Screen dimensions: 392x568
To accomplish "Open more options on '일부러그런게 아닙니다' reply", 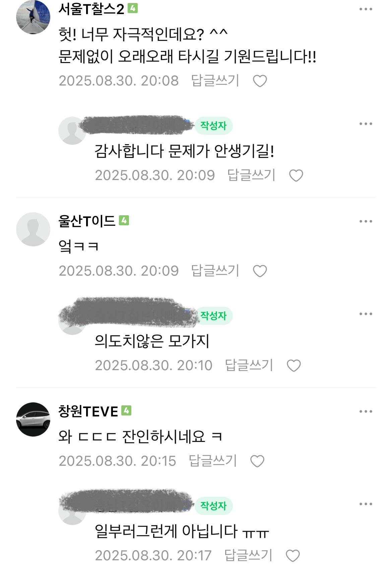I will [366, 504].
